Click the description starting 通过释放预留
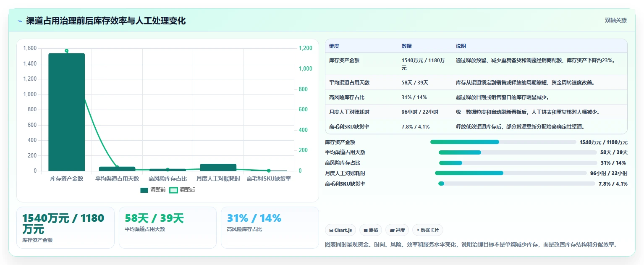The height and width of the screenshot is (265, 644). pos(536,60)
